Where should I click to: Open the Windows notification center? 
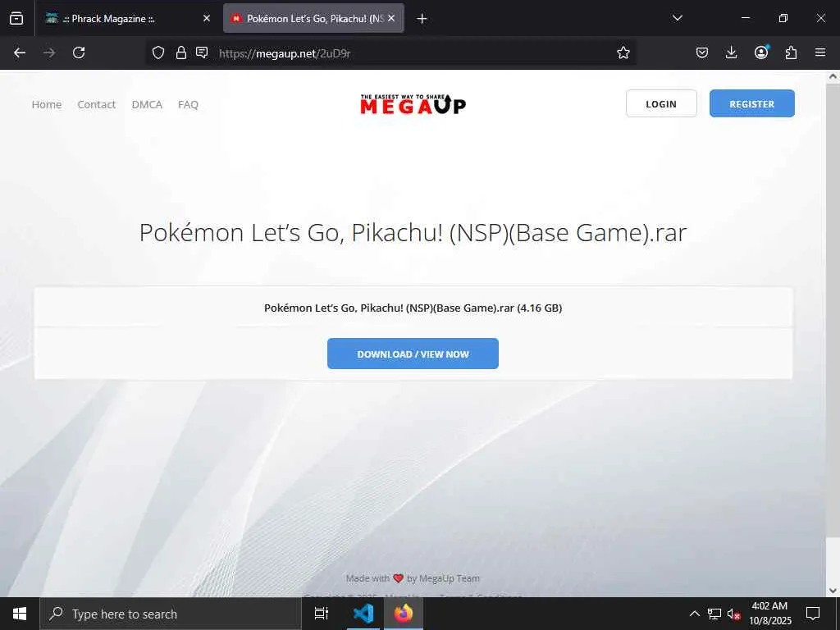[x=813, y=614]
